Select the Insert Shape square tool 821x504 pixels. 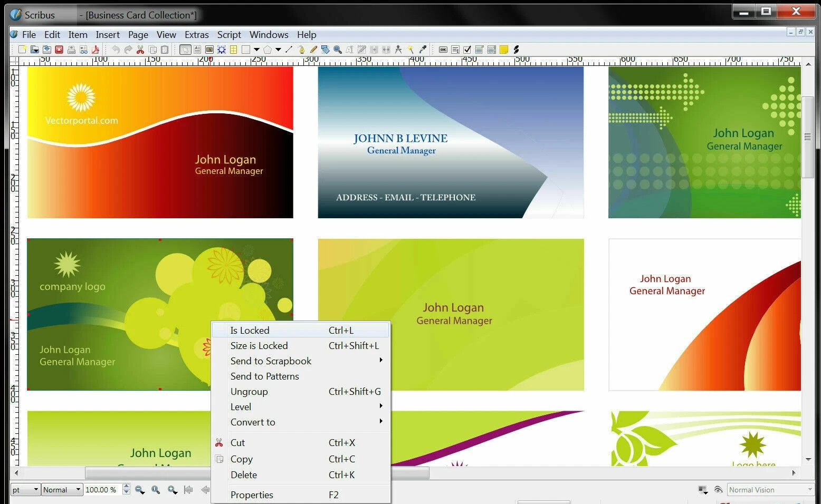(x=246, y=50)
